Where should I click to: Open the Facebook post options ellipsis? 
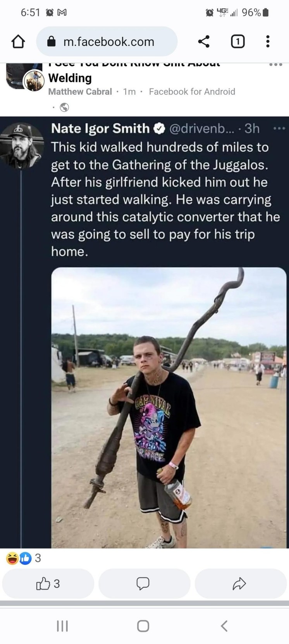pyautogui.click(x=275, y=64)
